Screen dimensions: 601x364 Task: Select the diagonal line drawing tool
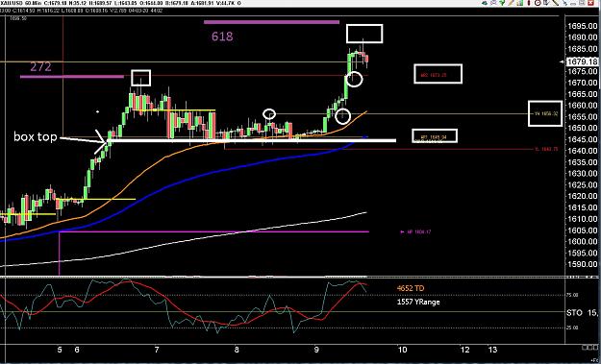(x=556, y=3)
